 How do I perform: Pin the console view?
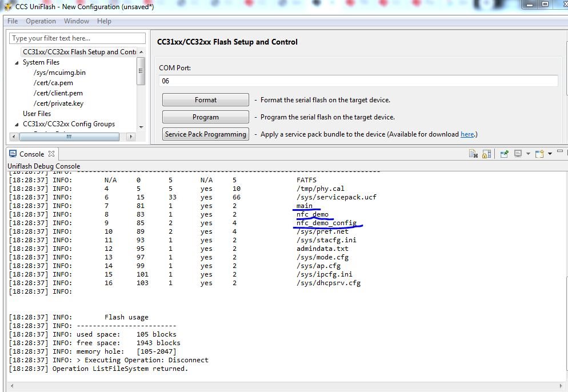coord(504,154)
